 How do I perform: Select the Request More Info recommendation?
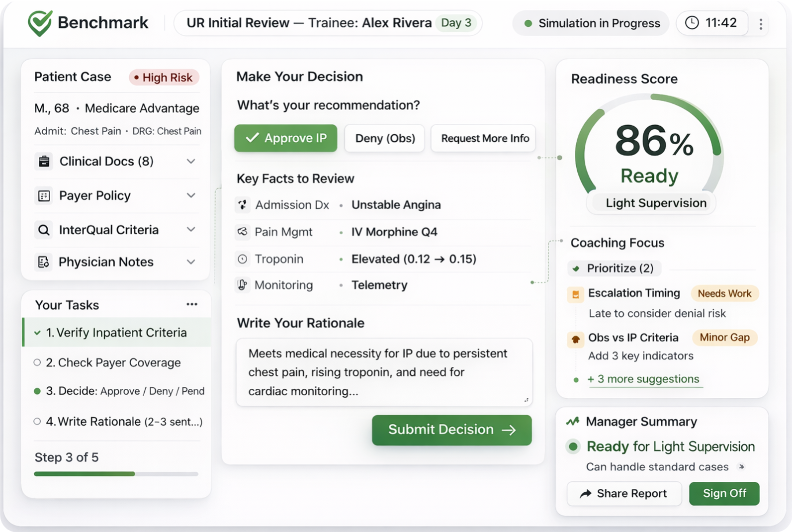tap(483, 138)
